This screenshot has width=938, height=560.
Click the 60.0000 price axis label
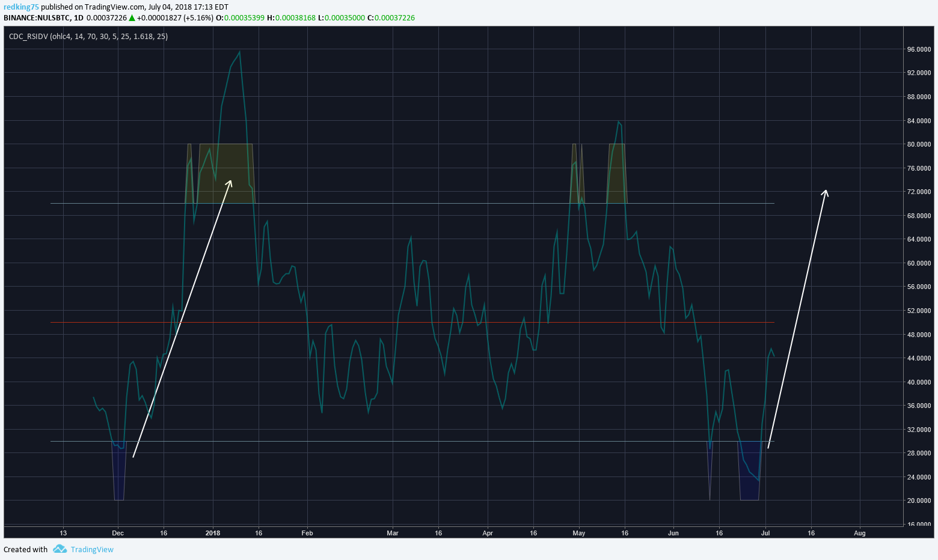coord(919,263)
